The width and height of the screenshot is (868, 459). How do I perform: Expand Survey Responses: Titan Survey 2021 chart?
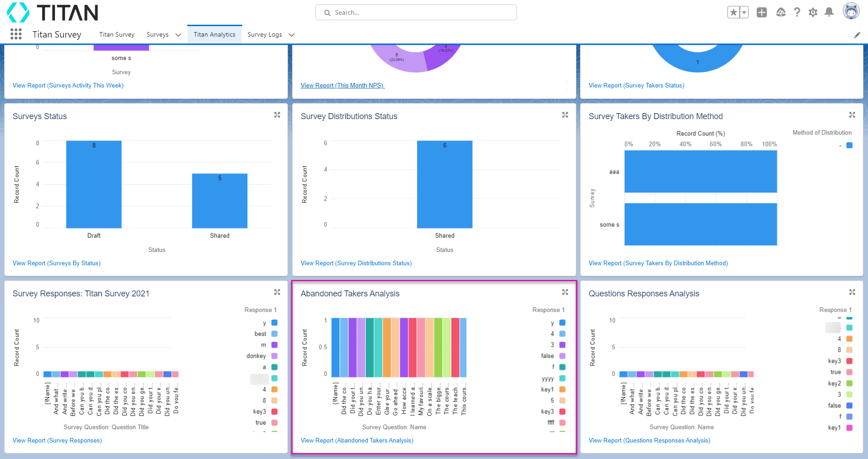[277, 292]
